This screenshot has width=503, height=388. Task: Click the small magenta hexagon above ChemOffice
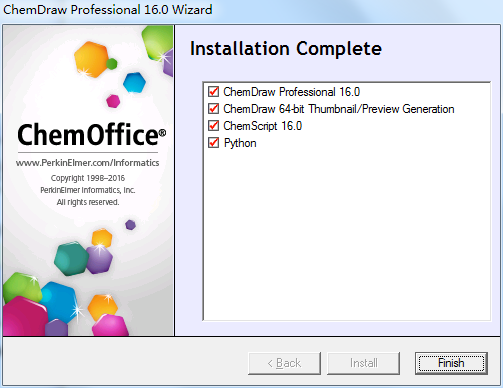point(113,101)
